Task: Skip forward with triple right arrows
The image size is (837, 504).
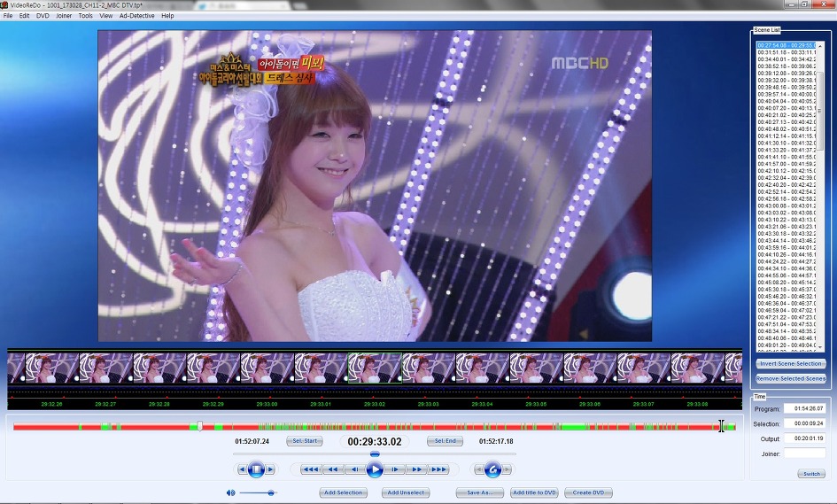Action: pyautogui.click(x=438, y=469)
